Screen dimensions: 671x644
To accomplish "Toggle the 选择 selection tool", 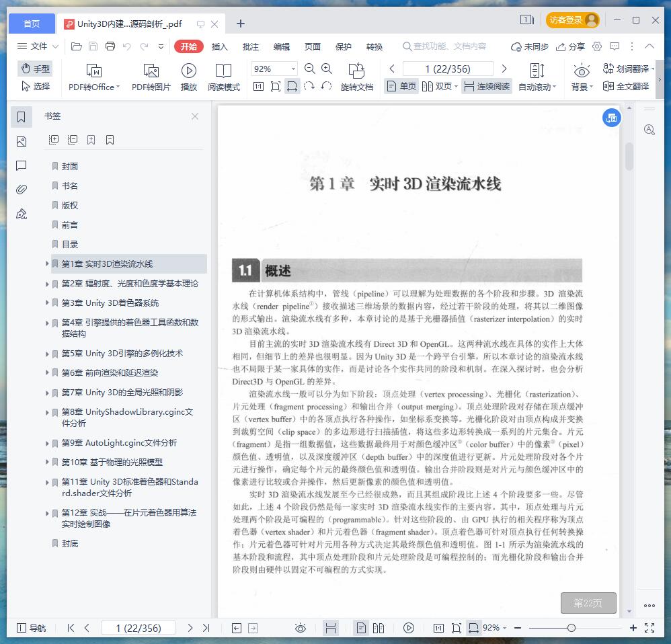I will pyautogui.click(x=36, y=87).
